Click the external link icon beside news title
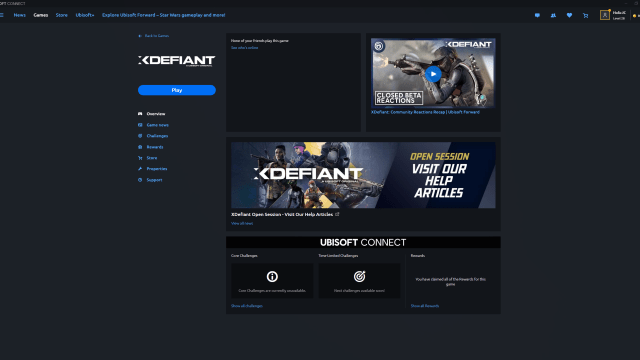Viewport: 640px width, 360px height. [x=337, y=214]
